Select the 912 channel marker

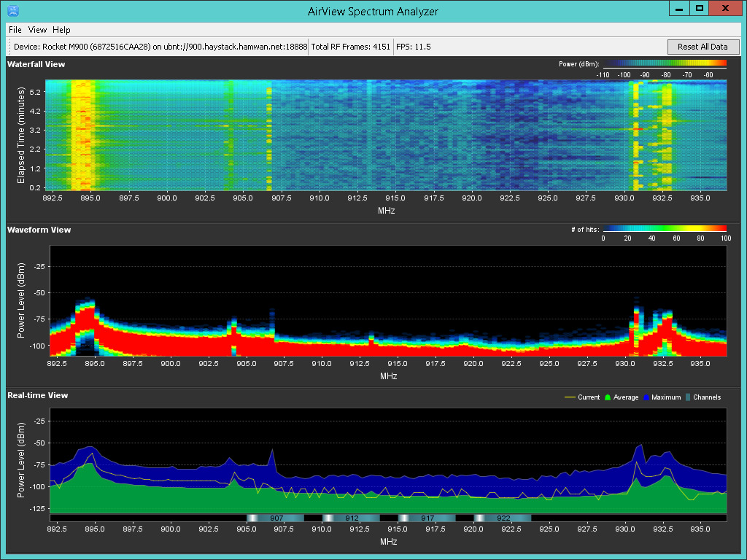tap(351, 518)
